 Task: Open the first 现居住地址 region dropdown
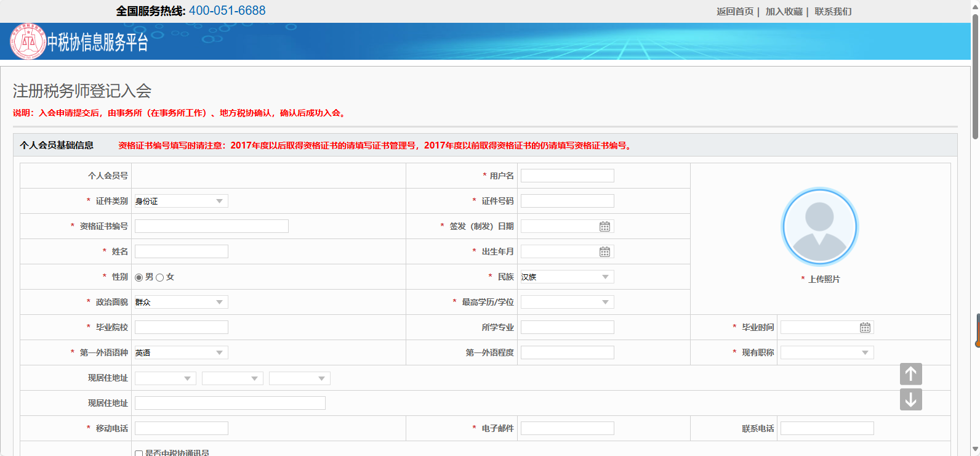click(x=166, y=378)
